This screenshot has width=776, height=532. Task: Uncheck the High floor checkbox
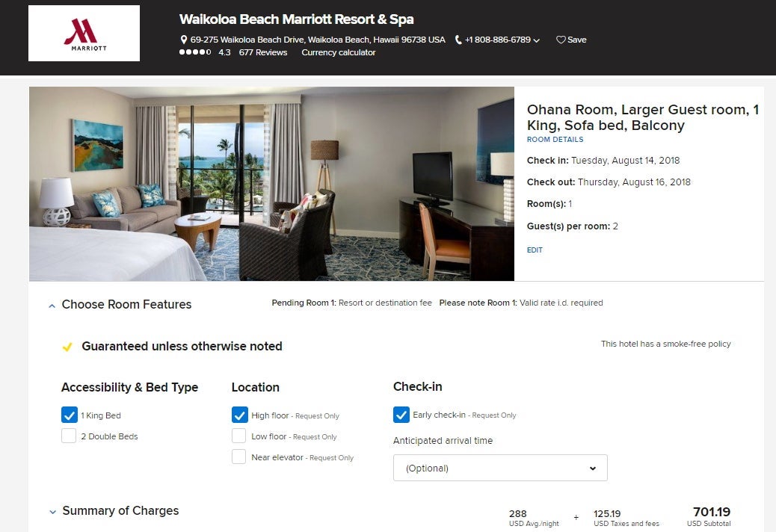(239, 415)
